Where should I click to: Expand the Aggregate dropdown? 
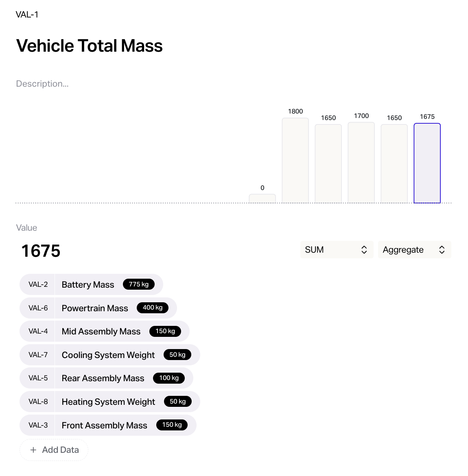coord(415,249)
